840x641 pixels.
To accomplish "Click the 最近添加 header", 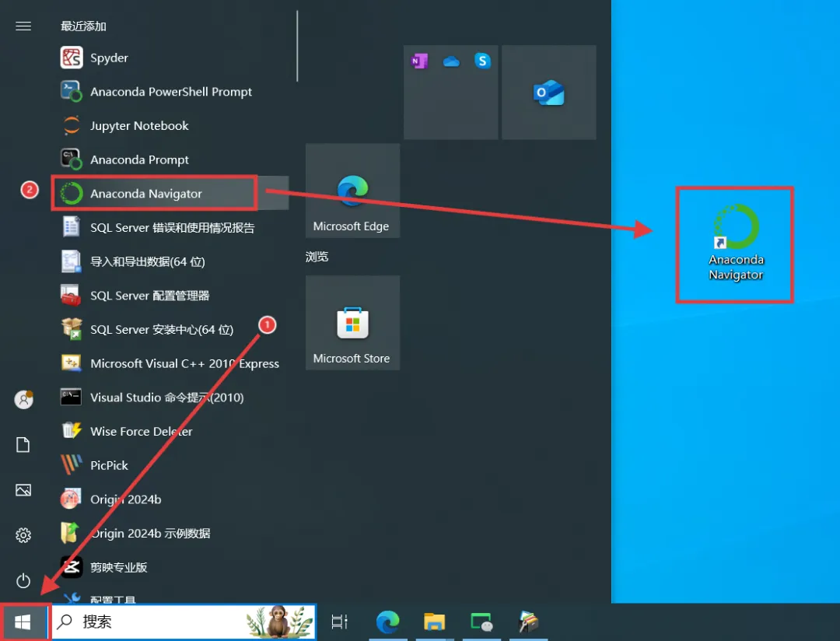I will coord(83,26).
